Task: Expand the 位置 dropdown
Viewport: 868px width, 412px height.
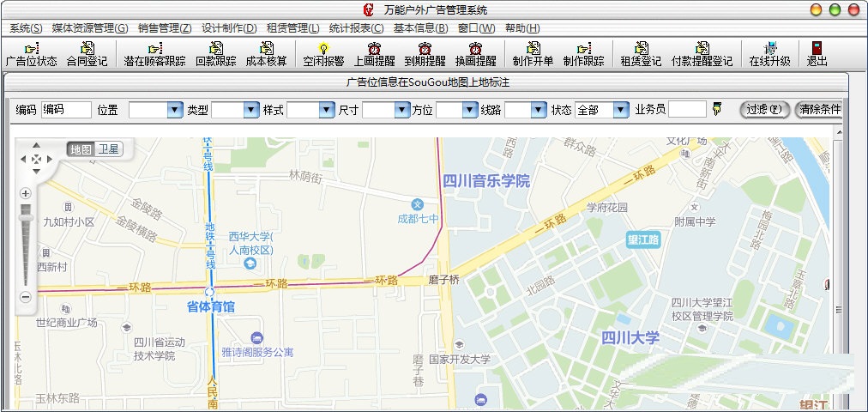Action: [x=175, y=110]
